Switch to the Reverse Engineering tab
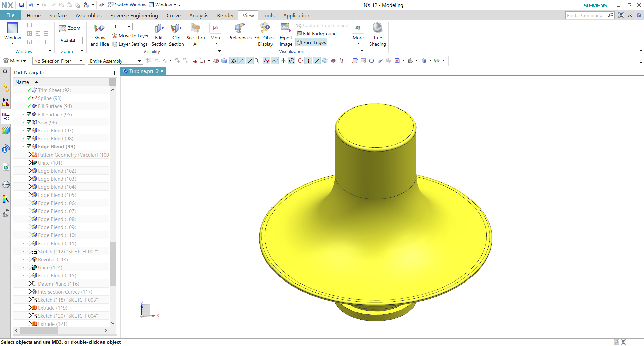The image size is (644, 346). [134, 15]
